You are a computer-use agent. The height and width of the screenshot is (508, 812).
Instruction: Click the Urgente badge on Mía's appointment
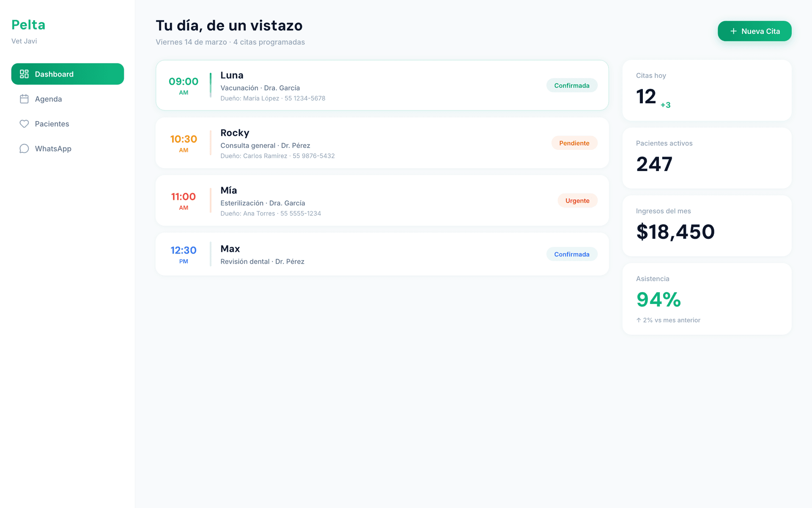(578, 200)
